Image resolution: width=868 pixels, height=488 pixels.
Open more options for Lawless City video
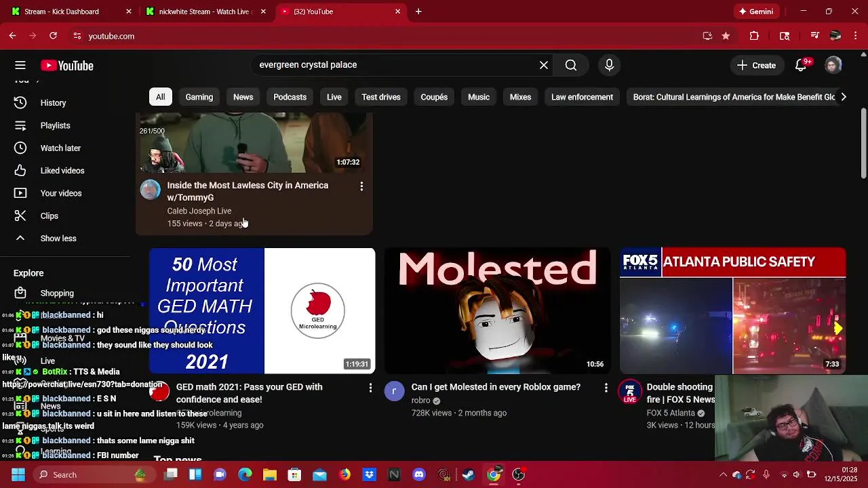(361, 186)
